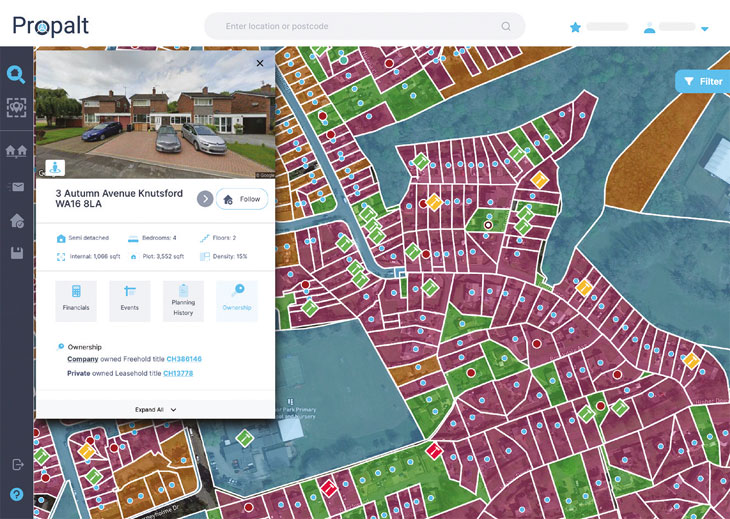Click the favourites star icon in header
730x519 pixels.
575,27
